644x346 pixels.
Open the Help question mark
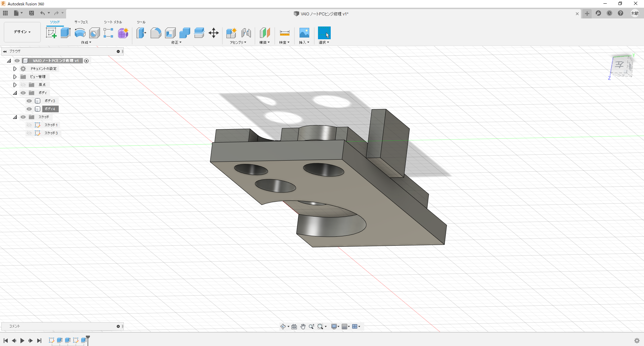coord(621,13)
